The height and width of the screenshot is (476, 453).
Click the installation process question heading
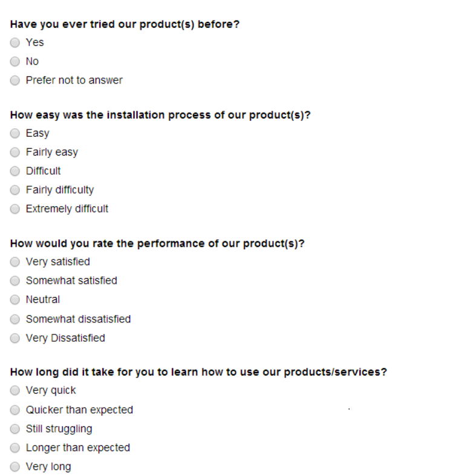[160, 116]
